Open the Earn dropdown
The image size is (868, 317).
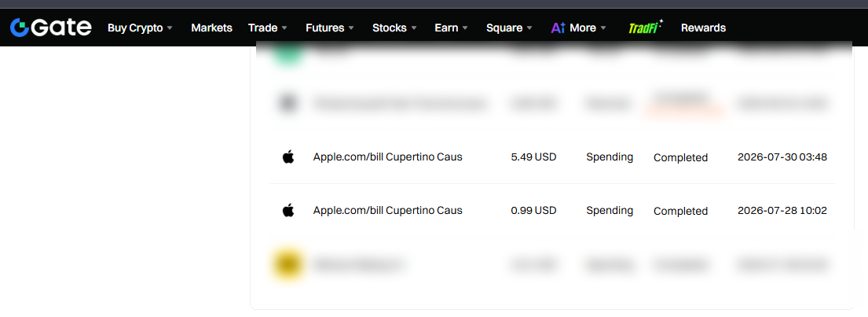click(x=452, y=28)
